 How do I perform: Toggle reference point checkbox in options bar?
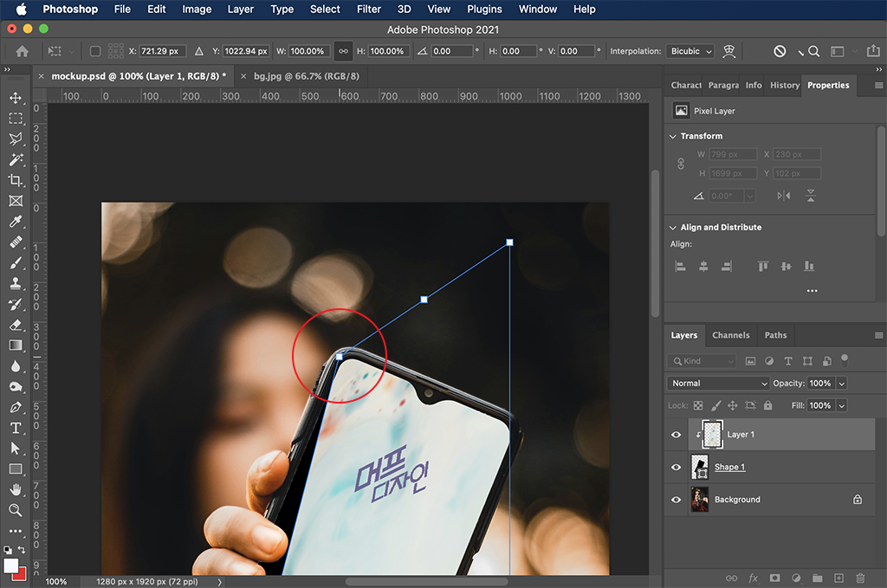point(95,51)
